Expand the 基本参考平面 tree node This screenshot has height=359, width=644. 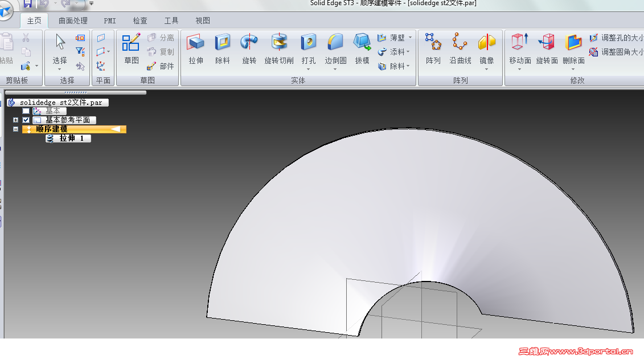click(15, 120)
